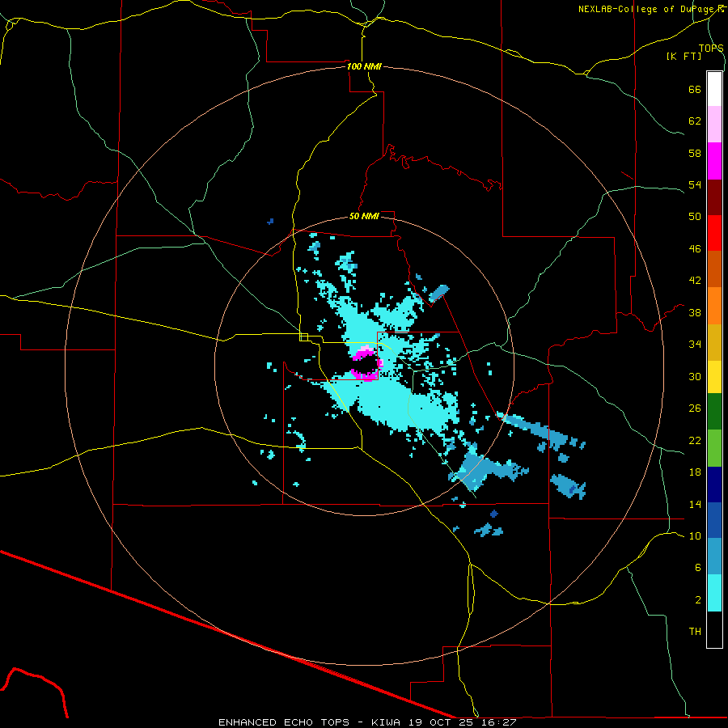Click the "TOPS" legend title
The width and height of the screenshot is (728, 728).
tap(711, 48)
